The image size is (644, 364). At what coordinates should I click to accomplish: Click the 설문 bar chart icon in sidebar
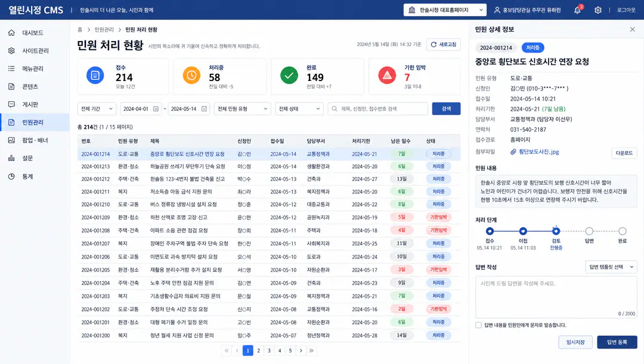coord(11,158)
